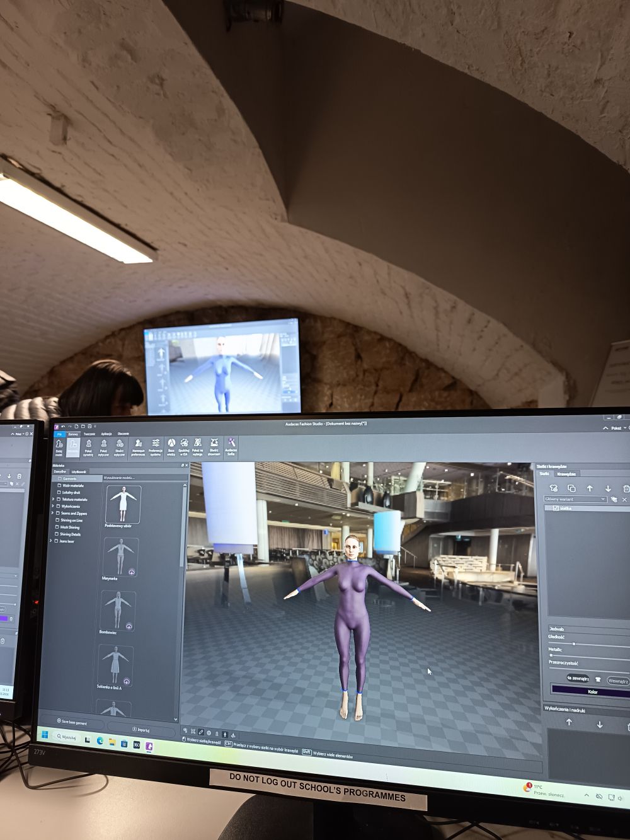
Task: Expand the Seams and Zippers folder
Action: click(x=52, y=513)
